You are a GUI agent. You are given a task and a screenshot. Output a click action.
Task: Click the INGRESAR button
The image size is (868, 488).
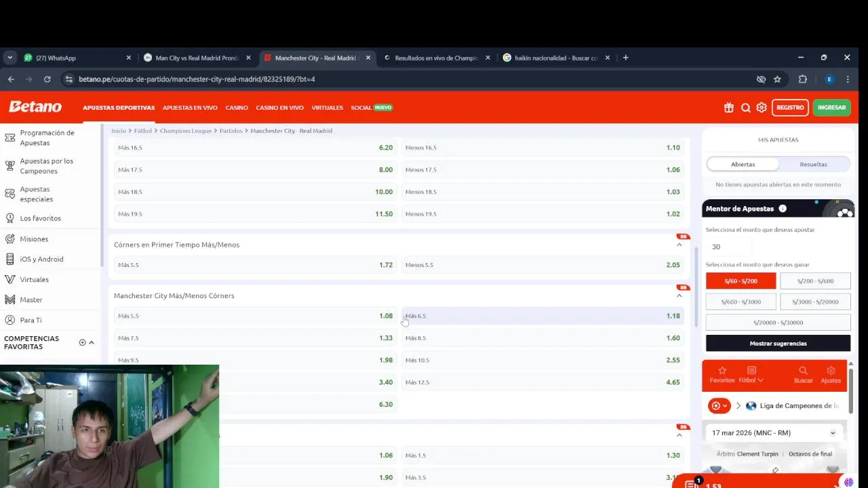[831, 107]
